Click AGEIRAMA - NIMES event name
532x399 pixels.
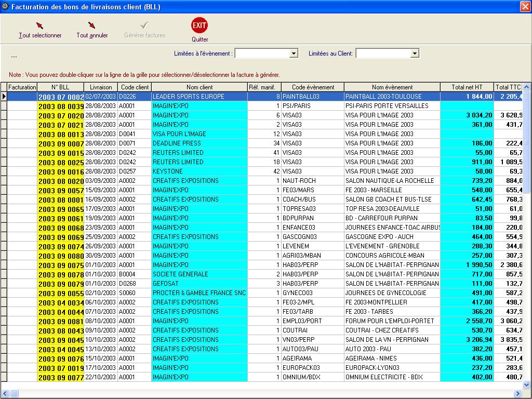[x=392, y=358]
